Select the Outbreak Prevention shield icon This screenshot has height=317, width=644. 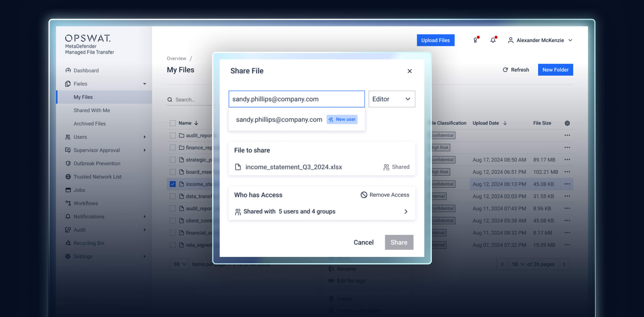point(68,163)
